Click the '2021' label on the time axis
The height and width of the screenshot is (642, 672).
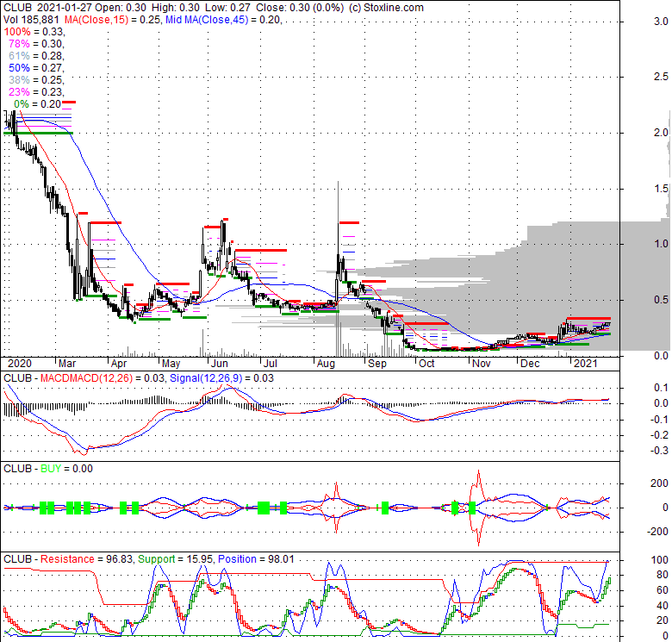click(x=586, y=364)
